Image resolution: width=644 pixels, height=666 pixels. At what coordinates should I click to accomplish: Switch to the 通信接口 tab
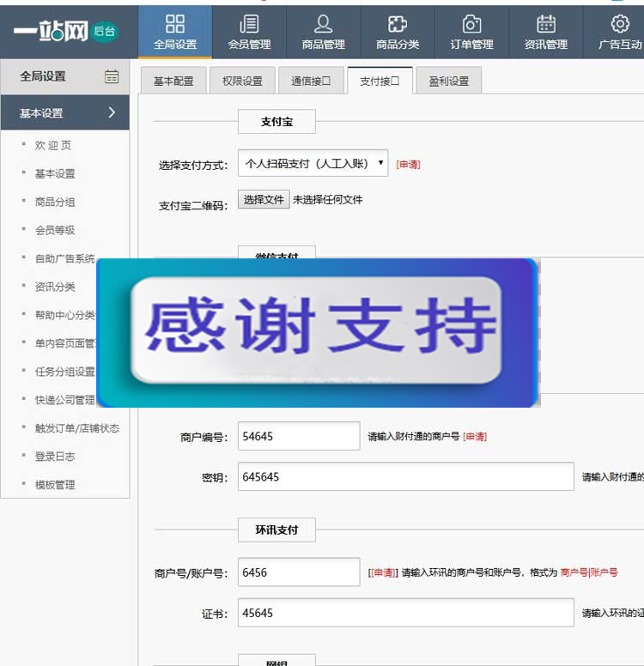click(311, 82)
